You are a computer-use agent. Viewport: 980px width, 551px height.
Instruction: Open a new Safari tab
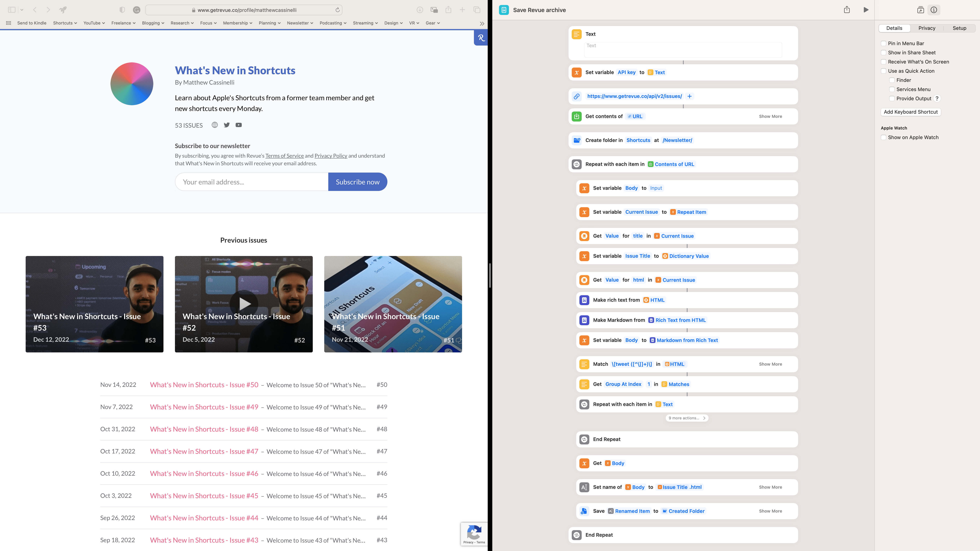click(462, 10)
